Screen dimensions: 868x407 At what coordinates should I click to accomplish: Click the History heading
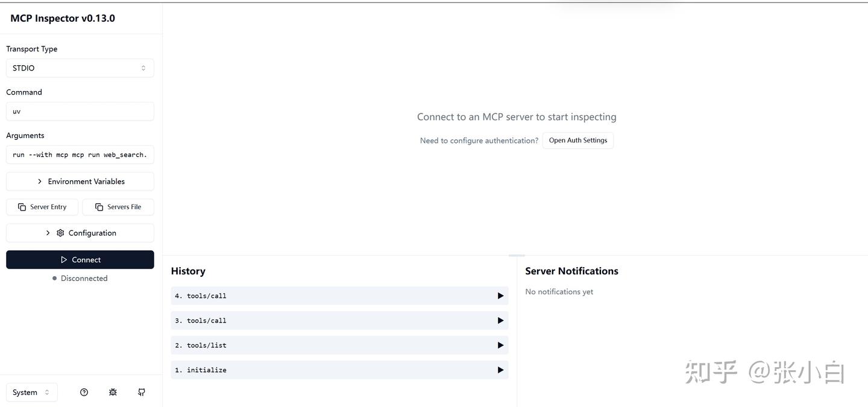[188, 271]
